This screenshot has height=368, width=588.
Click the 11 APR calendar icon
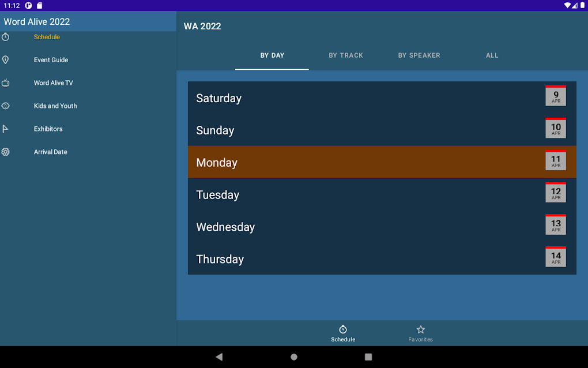(x=556, y=160)
